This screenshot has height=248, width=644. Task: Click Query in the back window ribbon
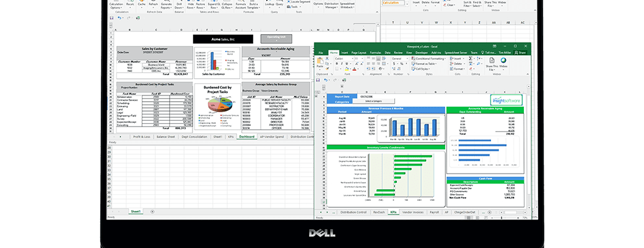tap(279, 4)
